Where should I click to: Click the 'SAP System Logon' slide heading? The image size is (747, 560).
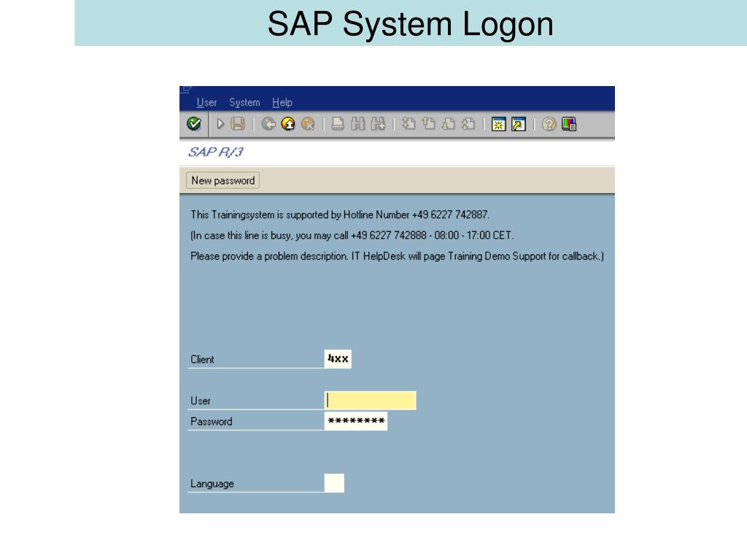pos(411,24)
